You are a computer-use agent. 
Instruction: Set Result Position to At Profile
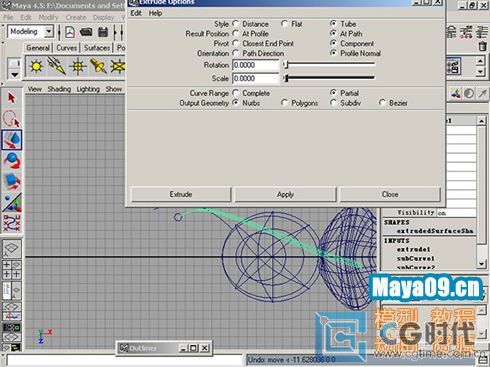[x=236, y=33]
